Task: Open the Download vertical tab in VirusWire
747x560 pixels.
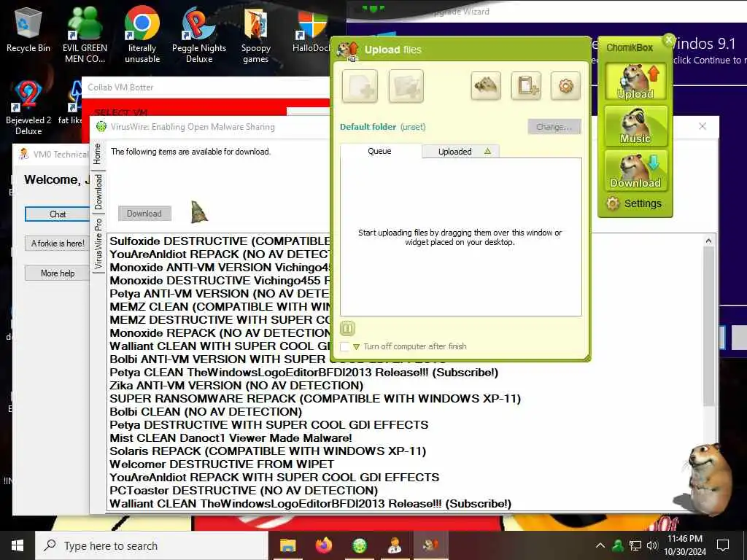Action: (x=98, y=192)
